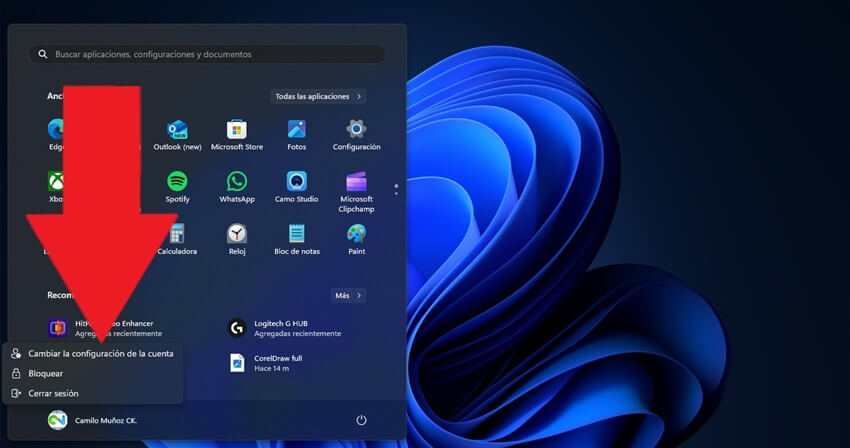
Task: Open WhatsApp pinned app
Action: pos(237,187)
